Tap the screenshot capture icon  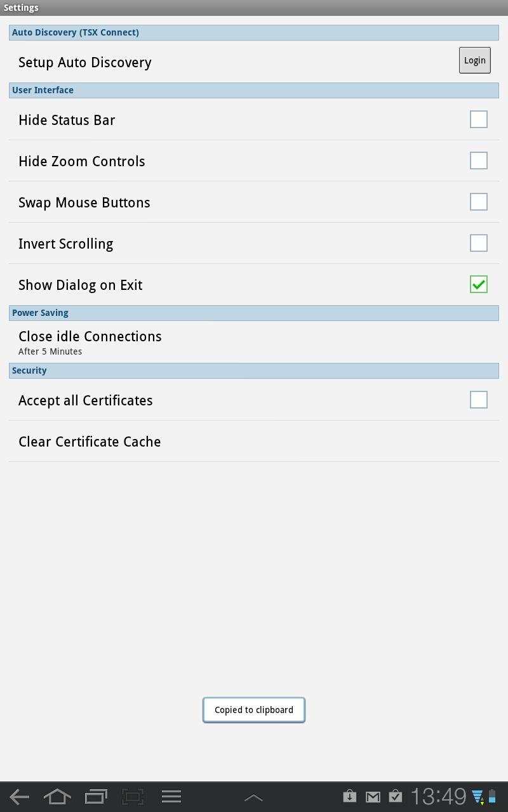coord(133,797)
